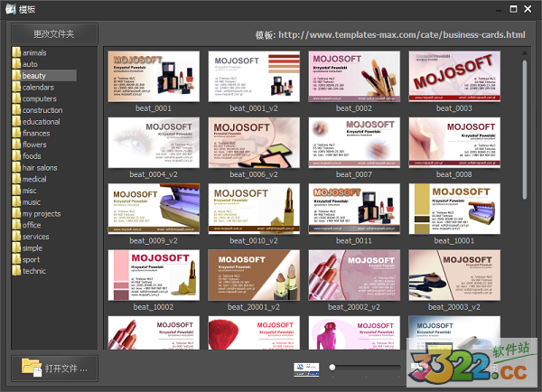Select the beat_20002_v2 template thumbnail

pos(354,275)
